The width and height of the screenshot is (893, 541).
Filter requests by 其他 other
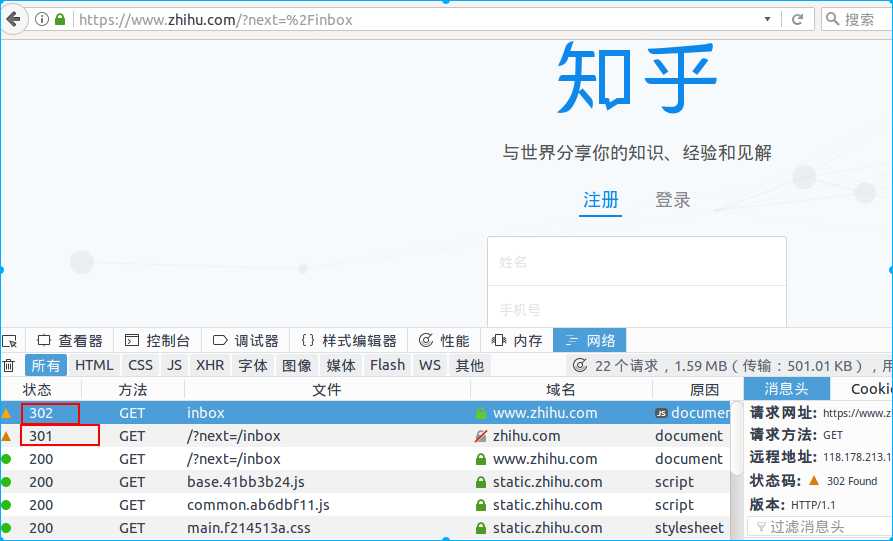coord(469,366)
